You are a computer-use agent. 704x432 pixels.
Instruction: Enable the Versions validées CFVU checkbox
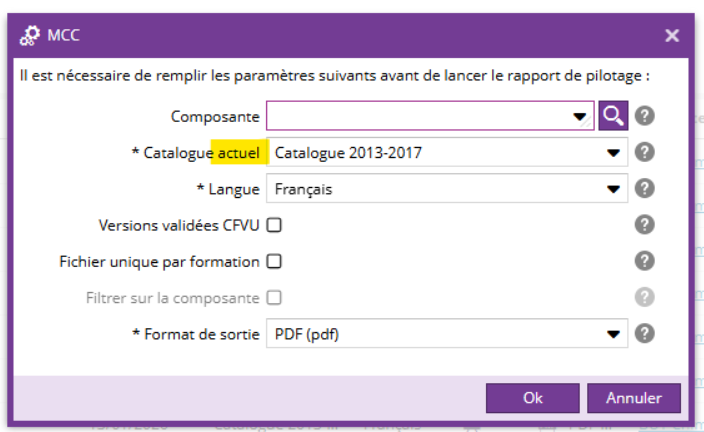click(x=273, y=225)
